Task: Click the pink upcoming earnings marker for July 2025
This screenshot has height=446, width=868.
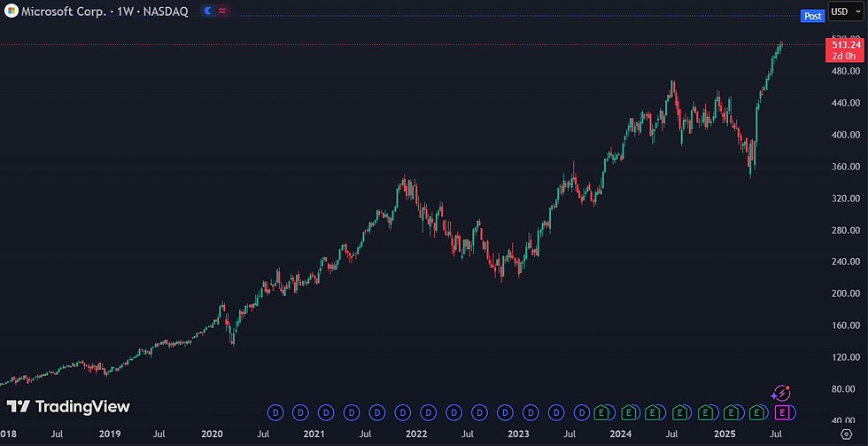Action: pyautogui.click(x=781, y=412)
